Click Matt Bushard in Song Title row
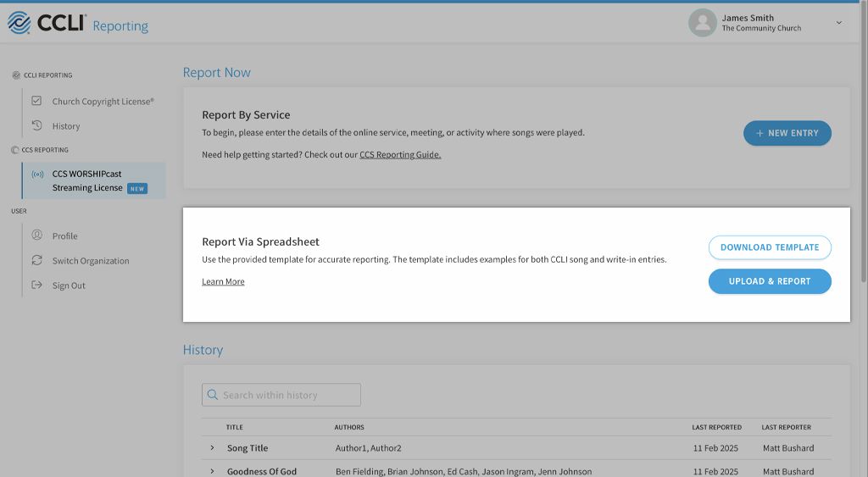868x477 pixels. (x=788, y=448)
